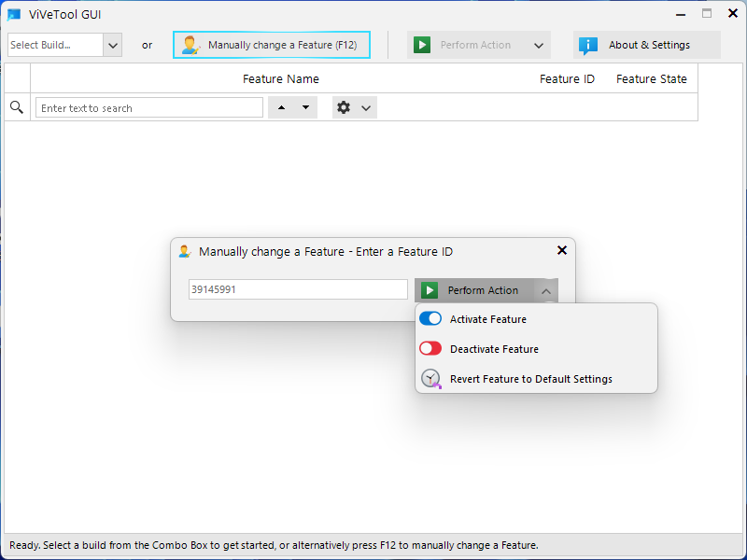
Task: Click the Select Build text field
Action: pos(56,45)
